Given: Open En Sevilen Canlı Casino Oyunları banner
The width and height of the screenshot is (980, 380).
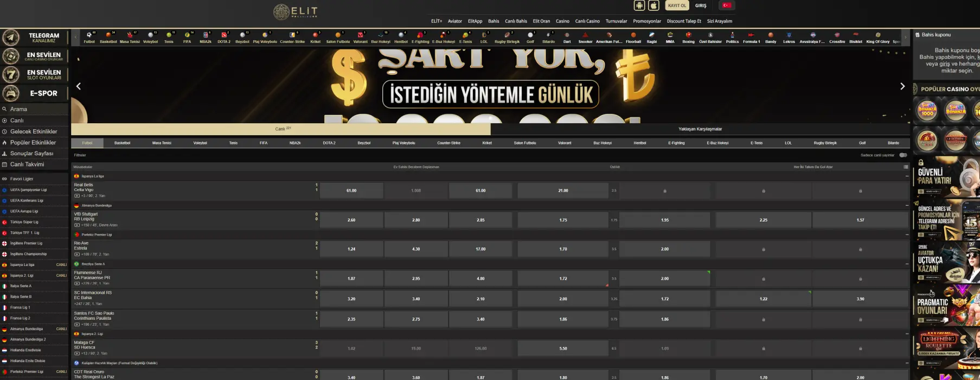Looking at the screenshot, I should (x=35, y=56).
